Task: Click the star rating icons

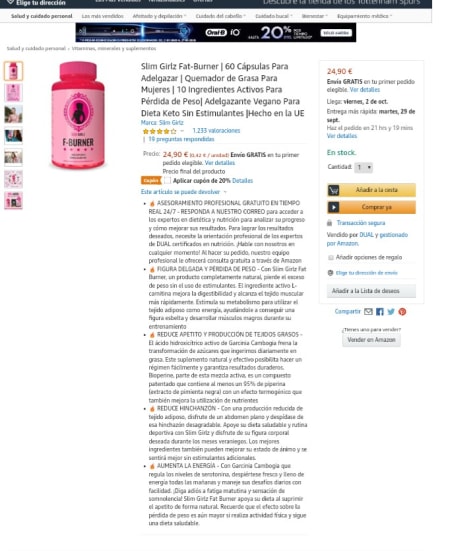Action: [x=160, y=131]
